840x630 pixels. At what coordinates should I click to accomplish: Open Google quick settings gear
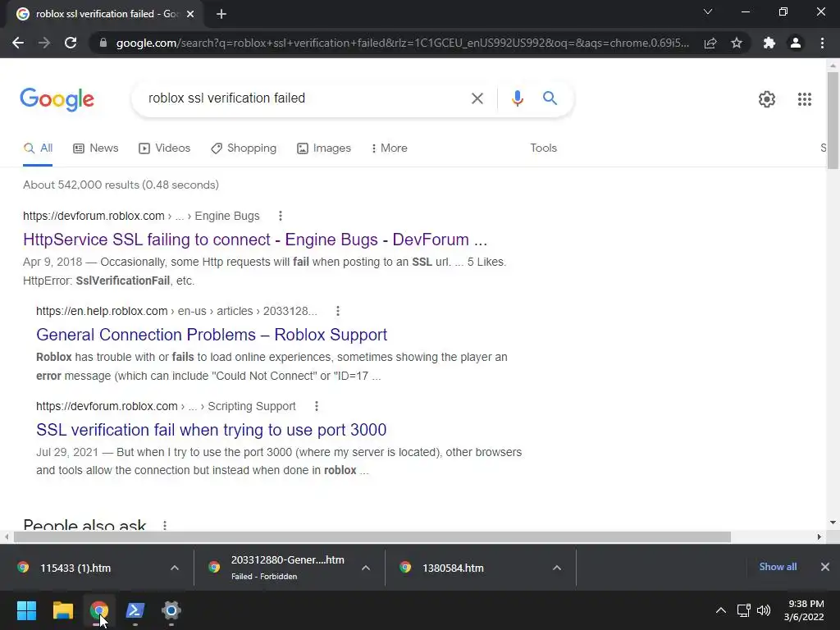pos(767,99)
